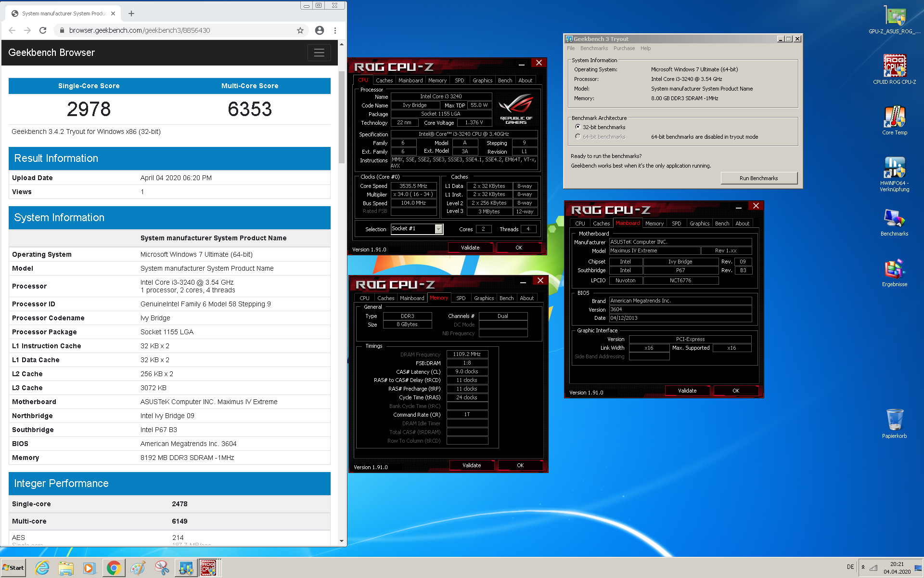
Task: Open the Geekbench Browser hamburger menu
Action: 319,53
